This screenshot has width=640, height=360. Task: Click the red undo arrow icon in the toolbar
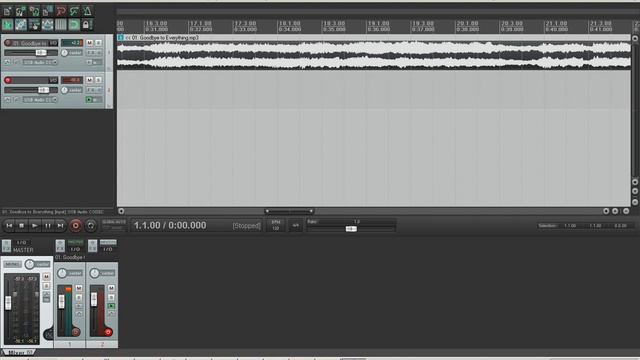tap(61, 11)
